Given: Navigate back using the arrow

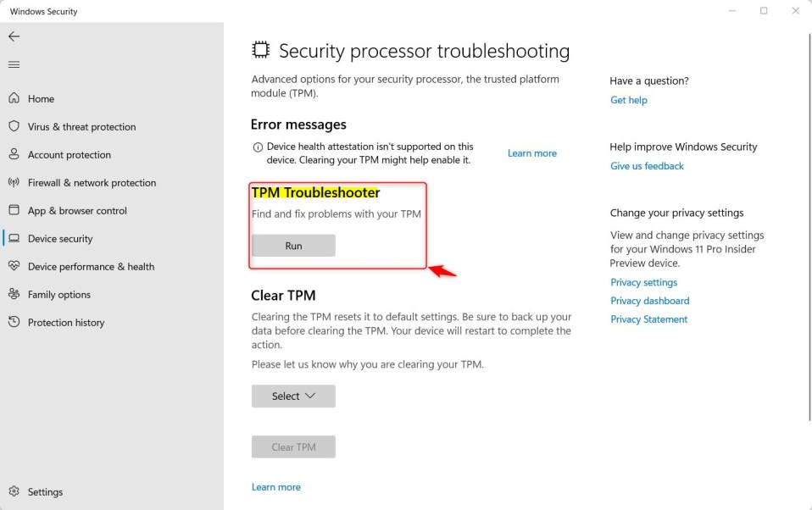Looking at the screenshot, I should 14,36.
